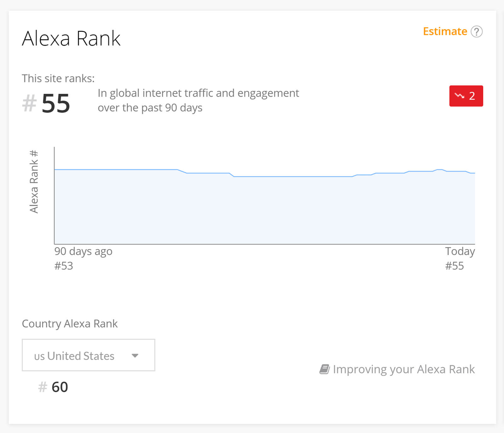Click the book icon beside Improving link
This screenshot has width=504, height=433.
tap(324, 369)
